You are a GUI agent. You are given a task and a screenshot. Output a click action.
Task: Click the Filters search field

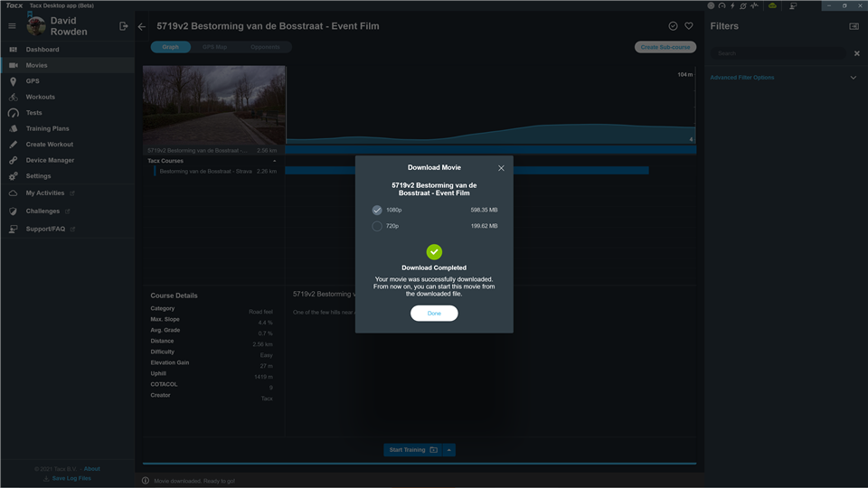point(778,53)
